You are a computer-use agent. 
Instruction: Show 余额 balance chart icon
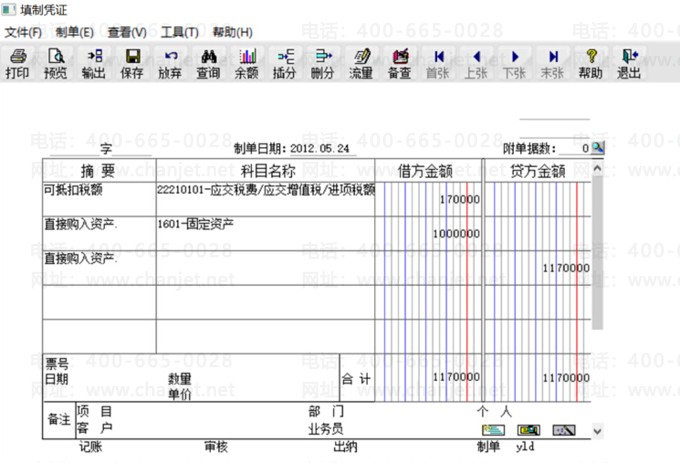point(247,64)
